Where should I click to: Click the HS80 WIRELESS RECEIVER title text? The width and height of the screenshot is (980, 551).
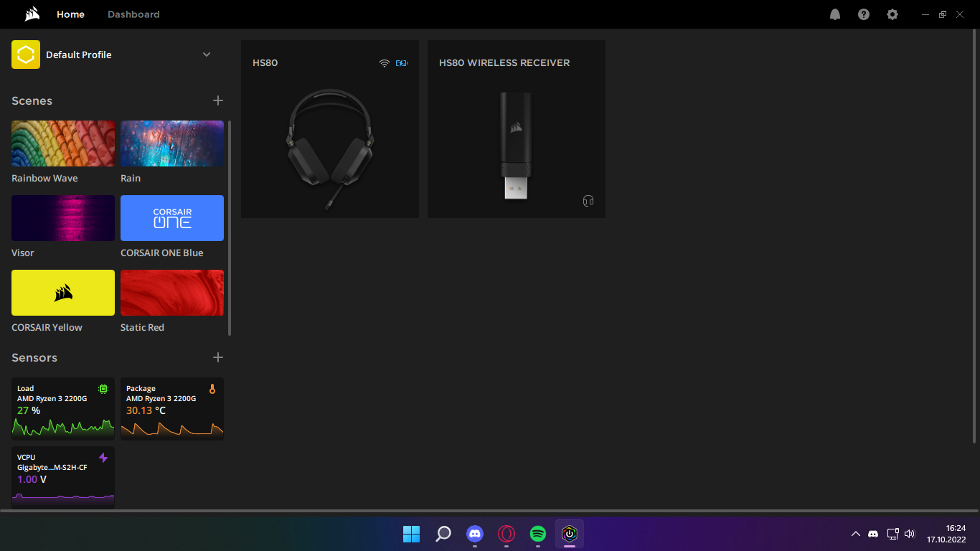click(504, 63)
